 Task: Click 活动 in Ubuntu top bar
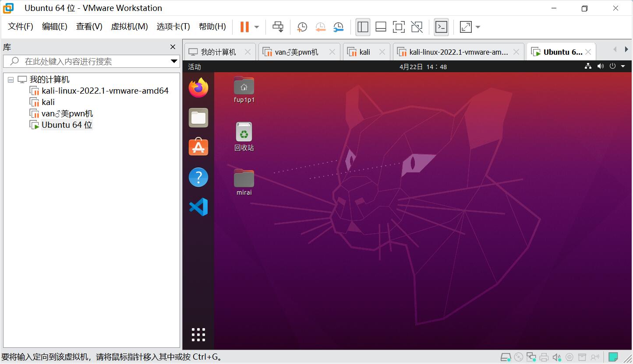point(194,67)
